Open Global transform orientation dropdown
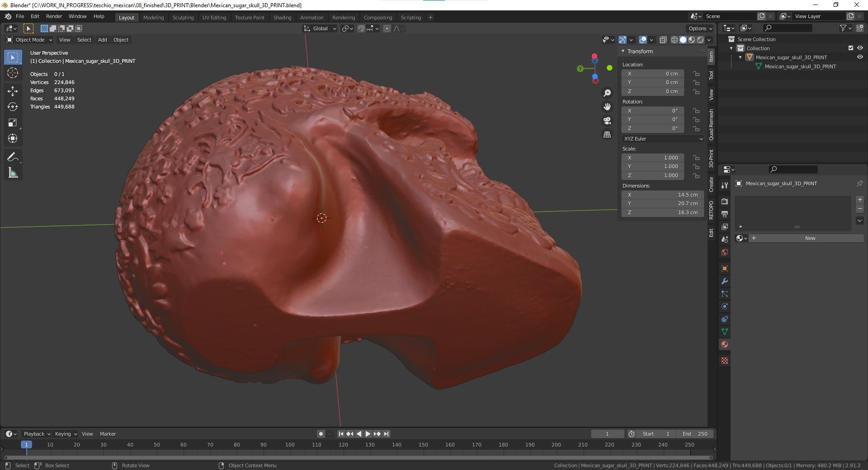Screen dimensions: 868x470 (320, 28)
